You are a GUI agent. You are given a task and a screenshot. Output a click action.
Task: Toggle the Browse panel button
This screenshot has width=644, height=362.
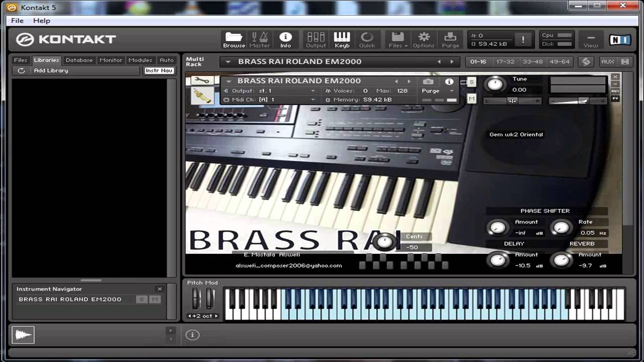pos(234,40)
